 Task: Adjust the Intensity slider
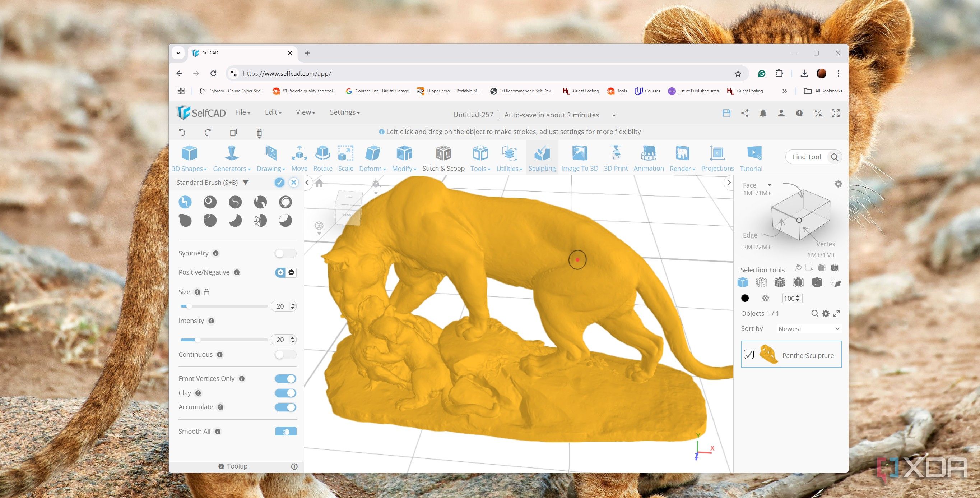point(224,340)
